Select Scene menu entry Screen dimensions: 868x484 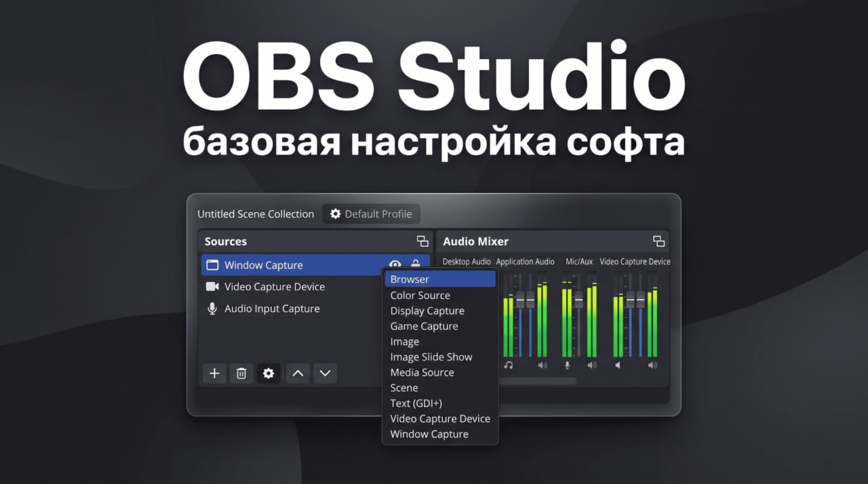click(x=440, y=388)
